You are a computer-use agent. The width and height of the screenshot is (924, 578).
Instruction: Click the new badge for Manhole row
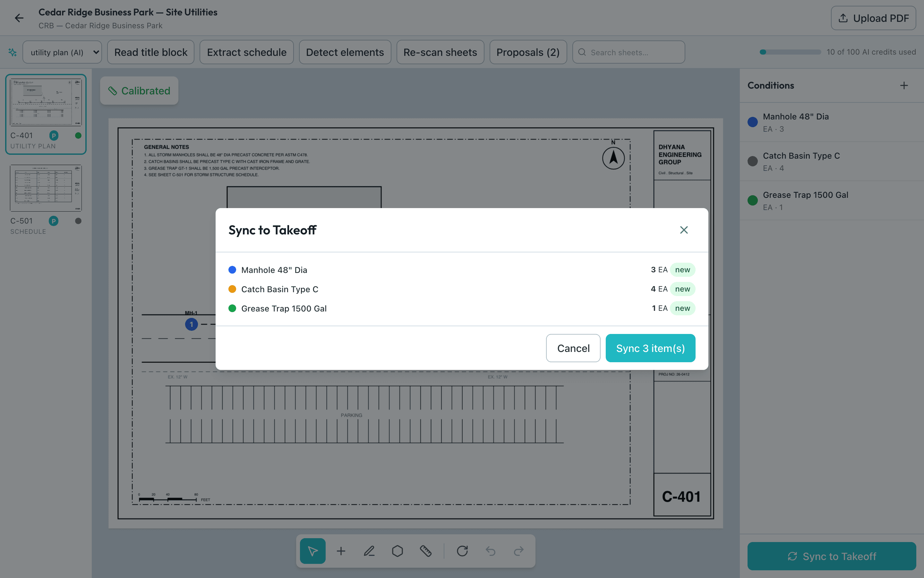tap(682, 270)
